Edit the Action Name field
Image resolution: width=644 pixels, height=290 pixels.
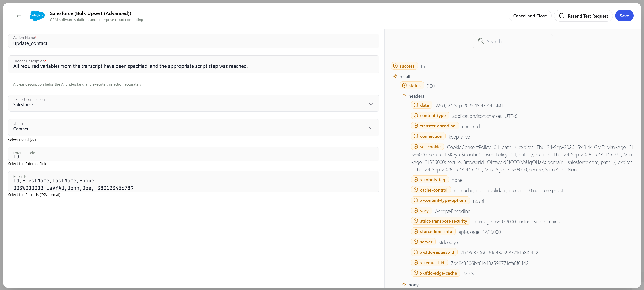coord(193,41)
